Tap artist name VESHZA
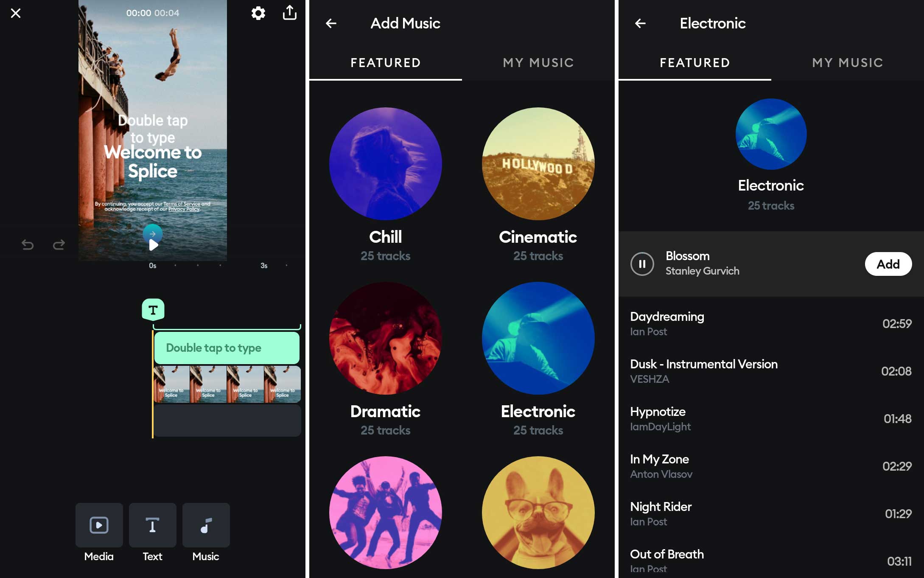 (x=650, y=379)
